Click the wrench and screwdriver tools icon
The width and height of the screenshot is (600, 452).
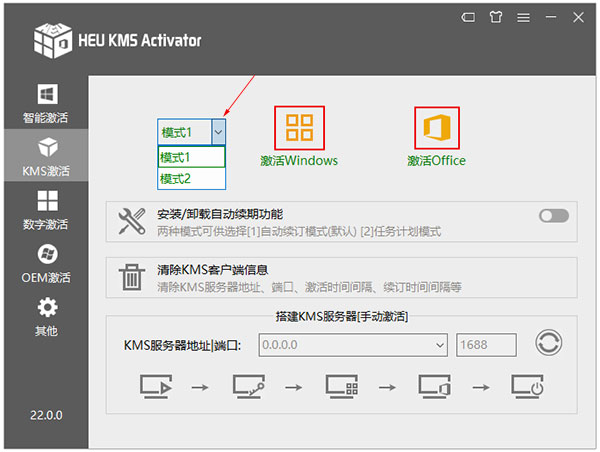(132, 221)
